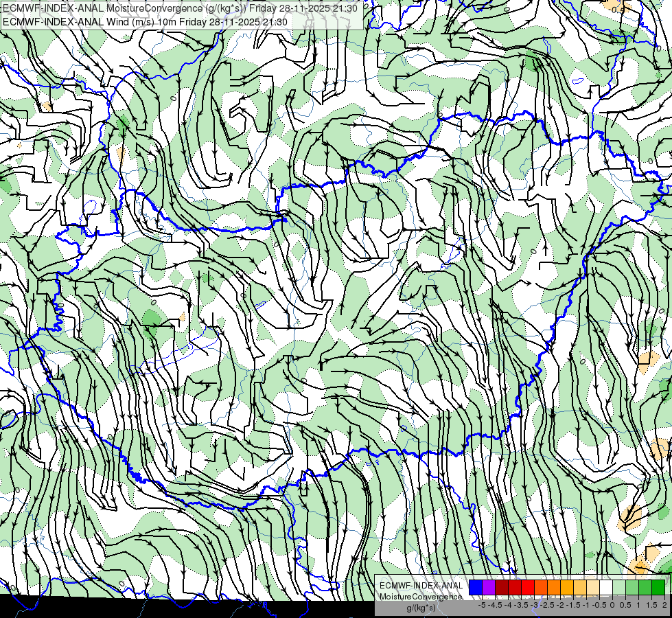Click the 0.5 value on the legend scale

[625, 605]
